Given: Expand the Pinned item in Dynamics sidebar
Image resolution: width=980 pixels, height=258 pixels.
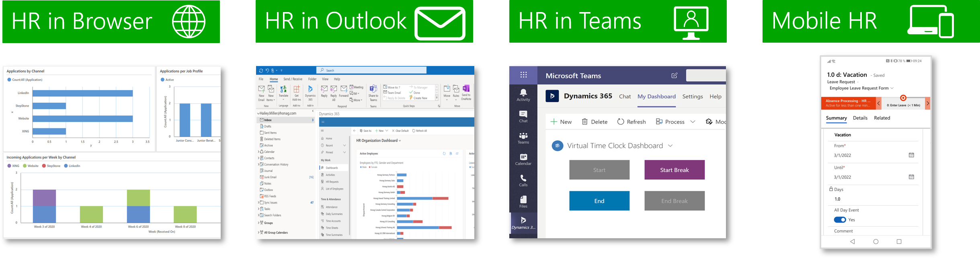Looking at the screenshot, I should (344, 152).
